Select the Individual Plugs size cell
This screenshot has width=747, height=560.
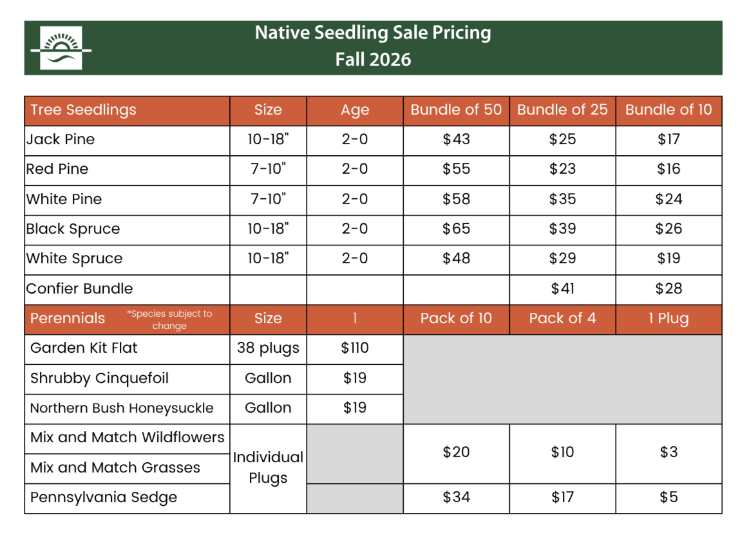pyautogui.click(x=269, y=469)
